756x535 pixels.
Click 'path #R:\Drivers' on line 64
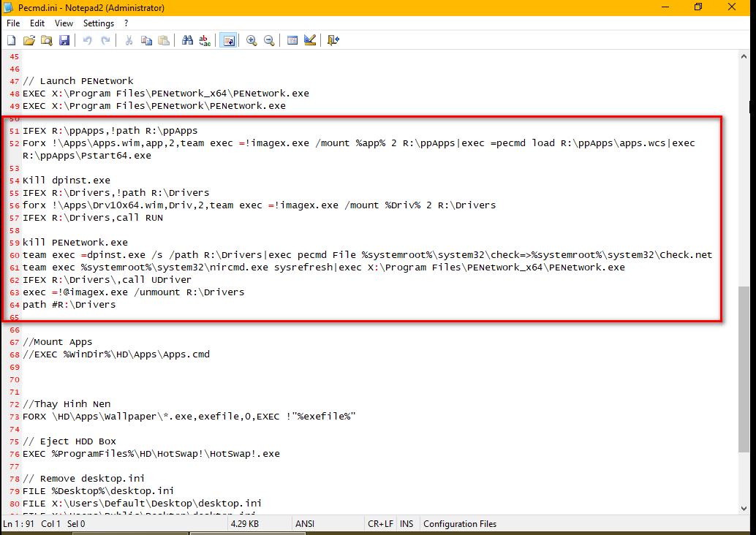pyautogui.click(x=69, y=305)
